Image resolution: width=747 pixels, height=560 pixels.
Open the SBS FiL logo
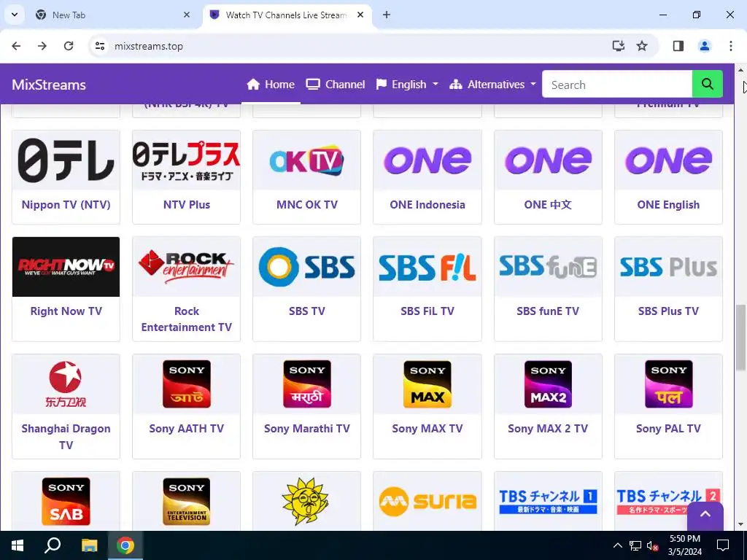[x=427, y=267]
